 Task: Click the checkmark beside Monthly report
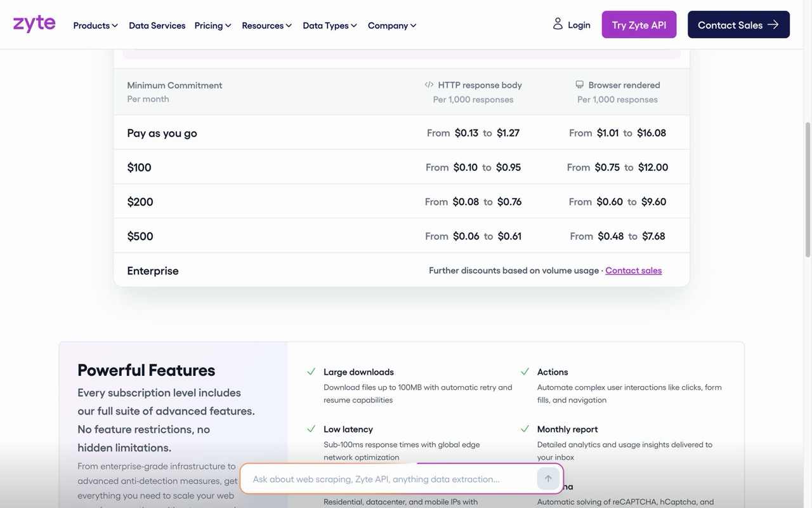tap(525, 429)
